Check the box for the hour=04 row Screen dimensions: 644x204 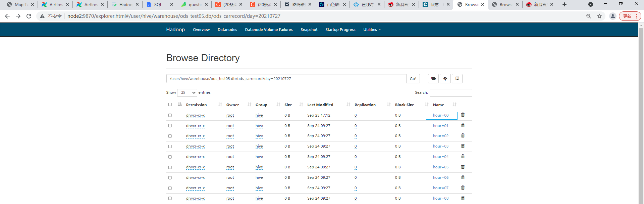coord(170,157)
